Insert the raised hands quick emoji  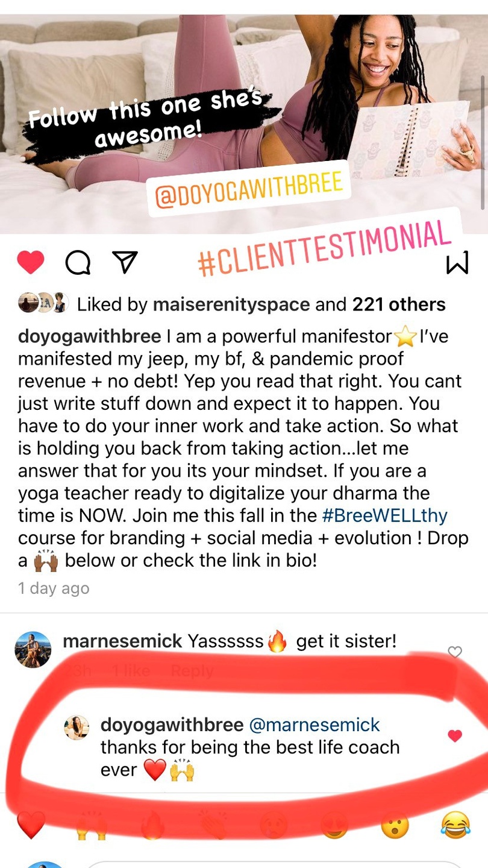(92, 825)
